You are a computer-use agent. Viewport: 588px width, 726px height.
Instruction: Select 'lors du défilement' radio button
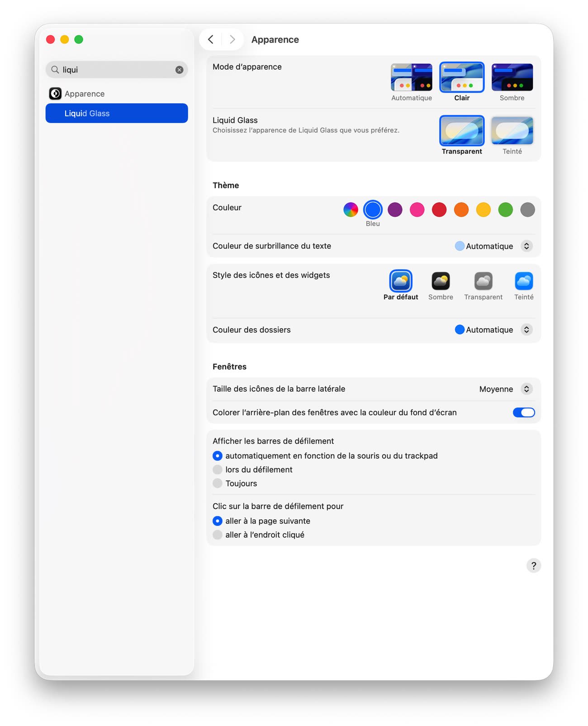point(218,469)
